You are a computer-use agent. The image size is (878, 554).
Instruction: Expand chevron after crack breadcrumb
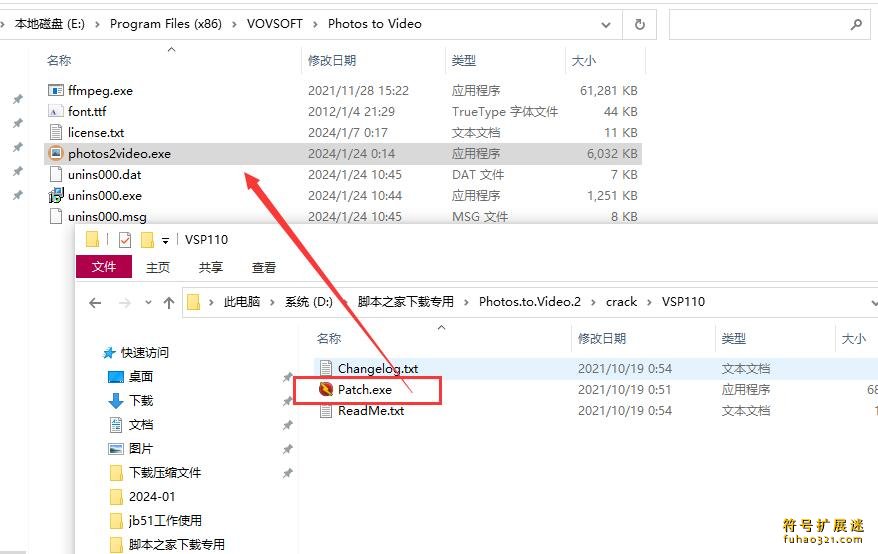point(649,302)
